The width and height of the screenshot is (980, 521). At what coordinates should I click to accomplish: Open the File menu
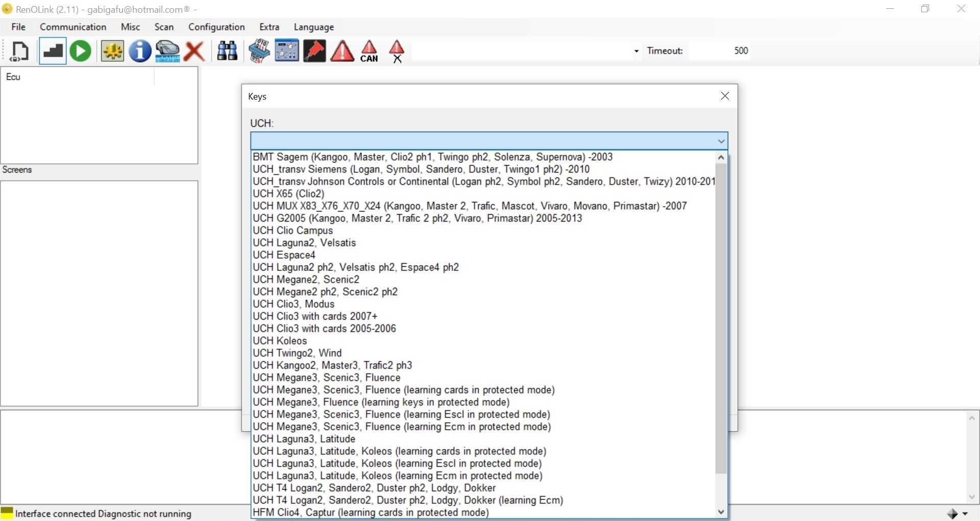point(18,27)
